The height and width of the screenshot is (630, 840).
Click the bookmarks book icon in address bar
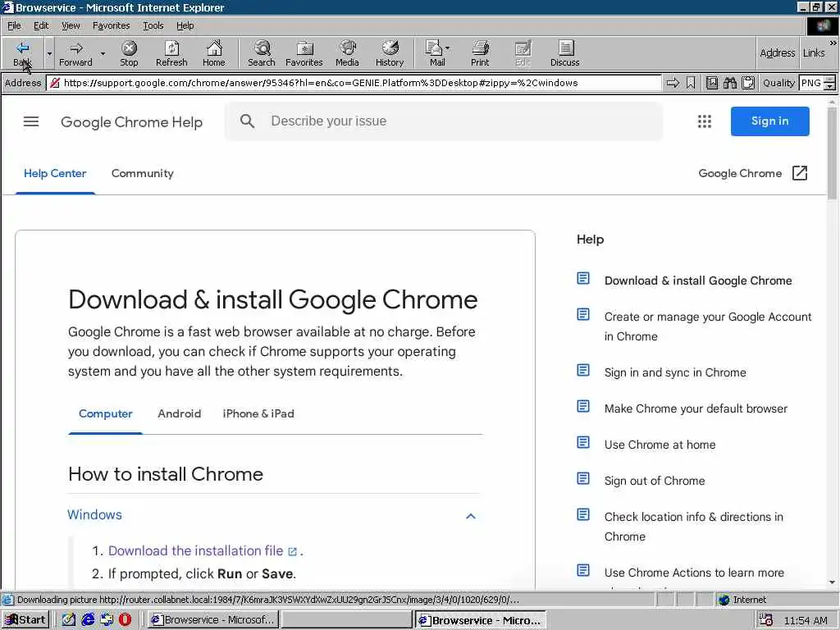(x=711, y=83)
